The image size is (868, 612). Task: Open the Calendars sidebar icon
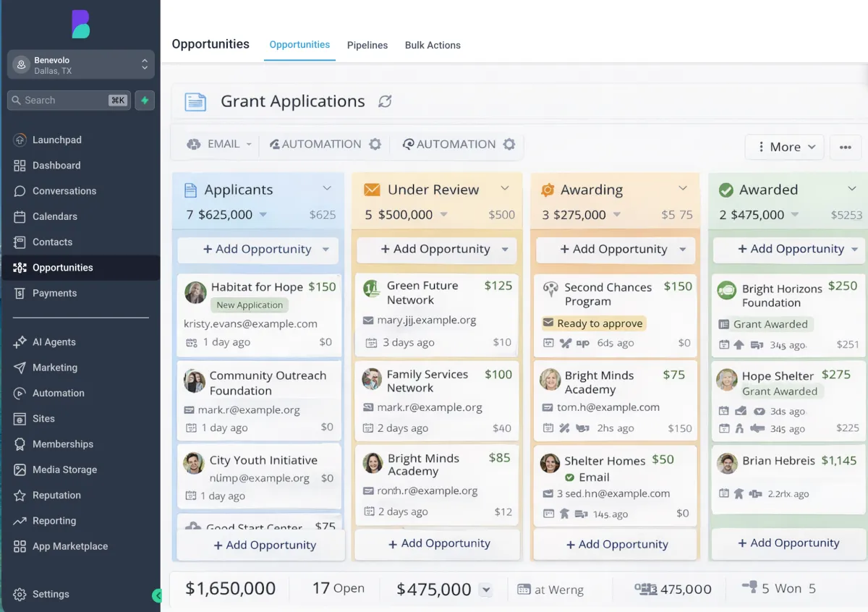click(x=20, y=216)
